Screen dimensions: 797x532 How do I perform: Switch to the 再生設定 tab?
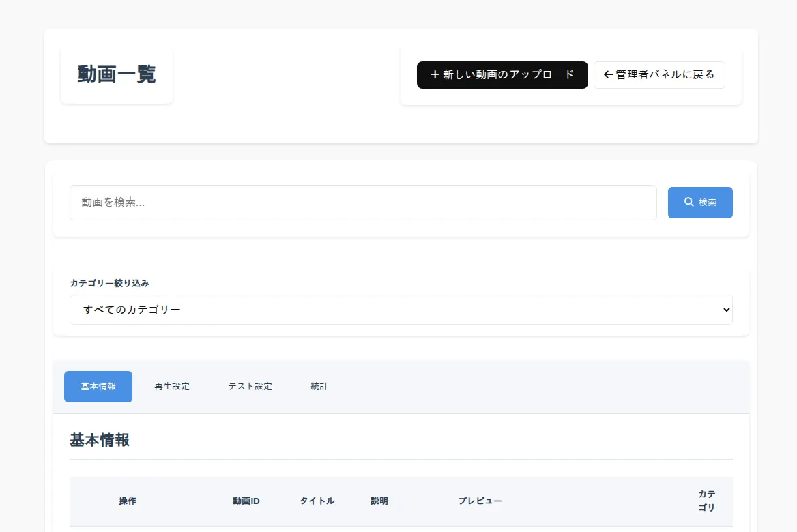coord(172,387)
